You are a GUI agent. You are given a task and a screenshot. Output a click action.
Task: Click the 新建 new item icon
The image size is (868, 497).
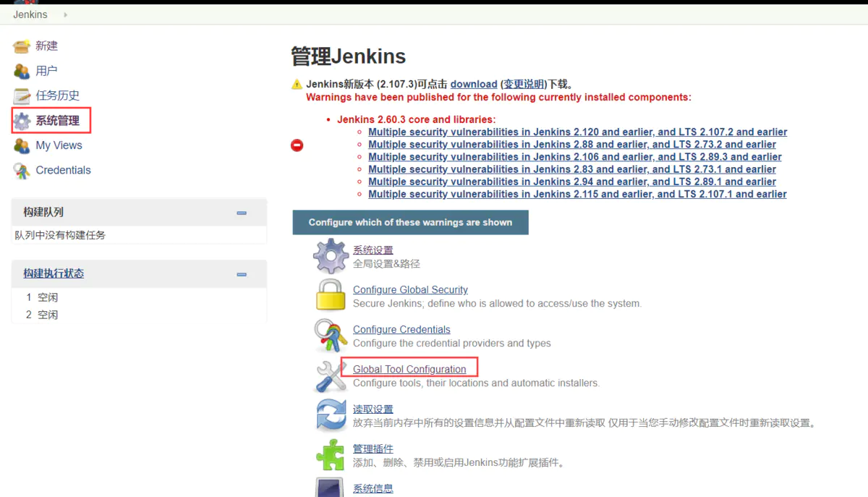coord(22,46)
